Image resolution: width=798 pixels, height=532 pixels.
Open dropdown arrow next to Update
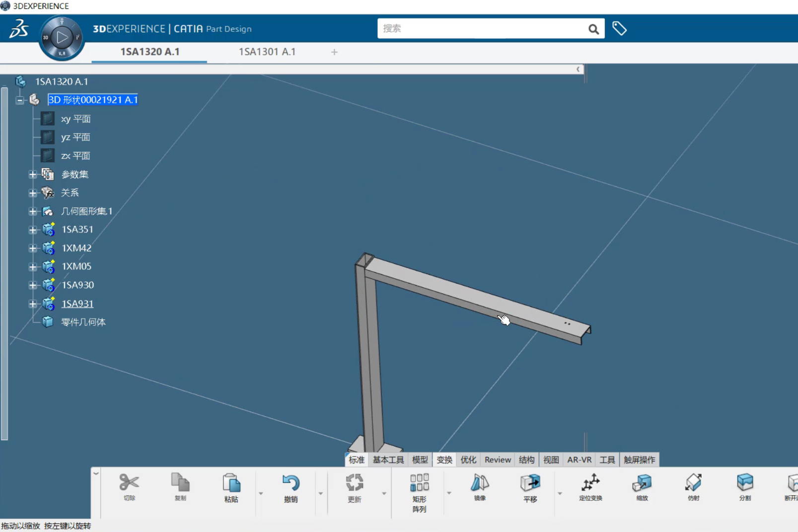(x=384, y=493)
